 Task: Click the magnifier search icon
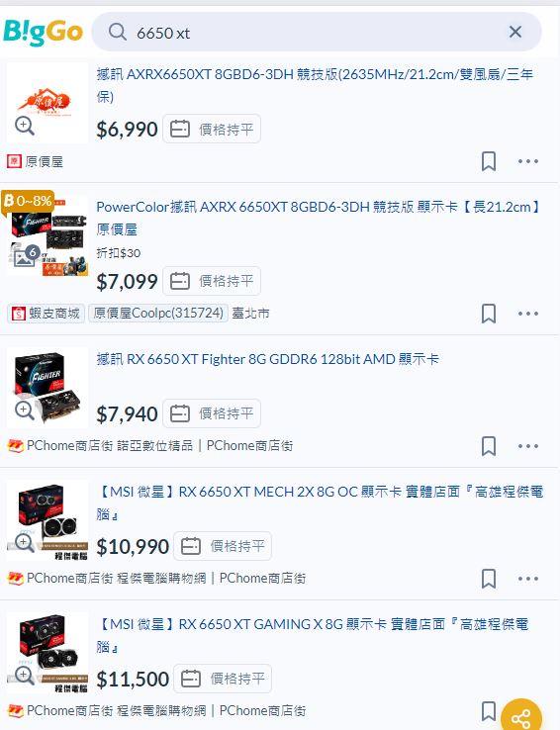pyautogui.click(x=118, y=32)
